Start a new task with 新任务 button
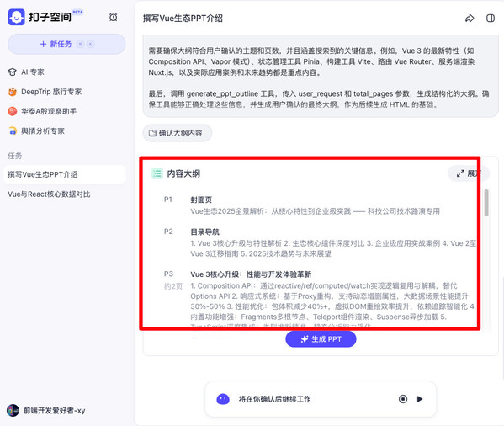 coord(66,44)
